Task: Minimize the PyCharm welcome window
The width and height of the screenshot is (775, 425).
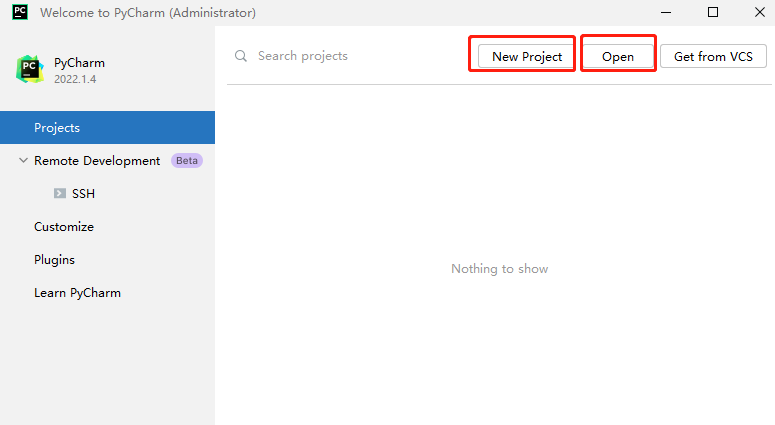Action: tap(666, 12)
